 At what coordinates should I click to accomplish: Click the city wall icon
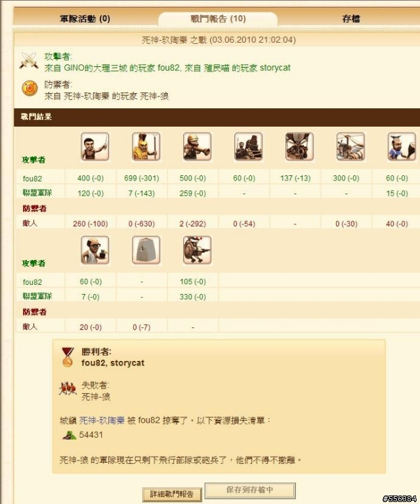[x=146, y=250]
